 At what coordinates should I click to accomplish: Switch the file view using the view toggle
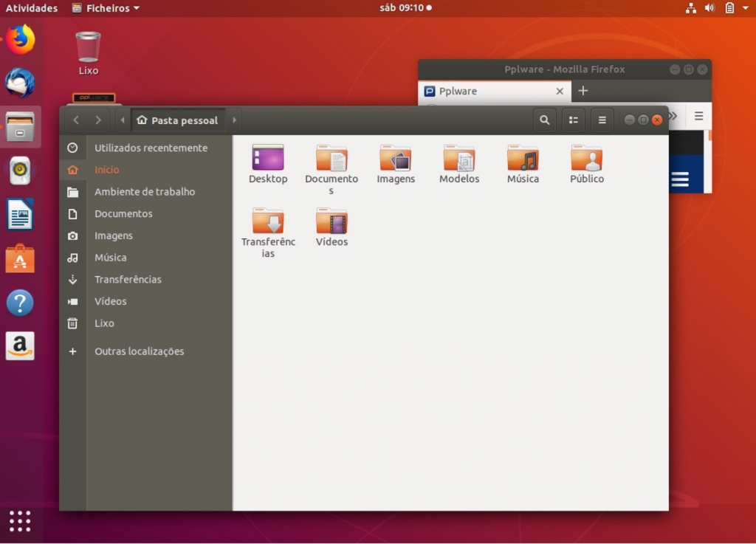tap(574, 120)
